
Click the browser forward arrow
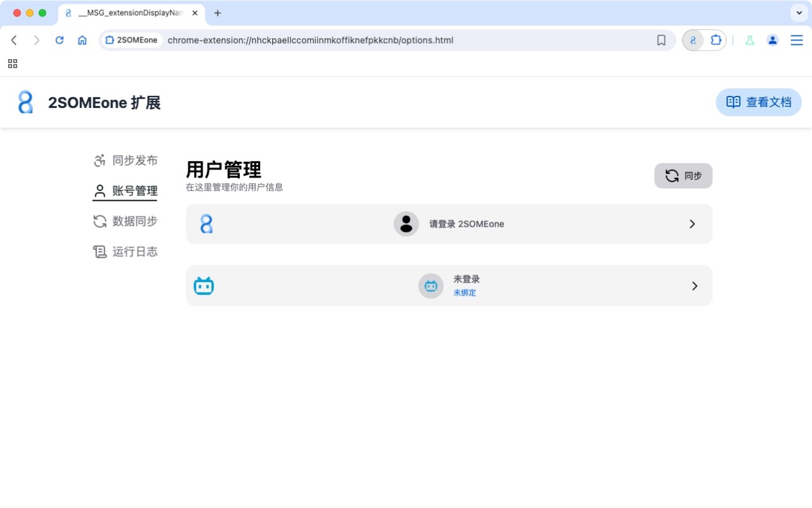tap(37, 40)
